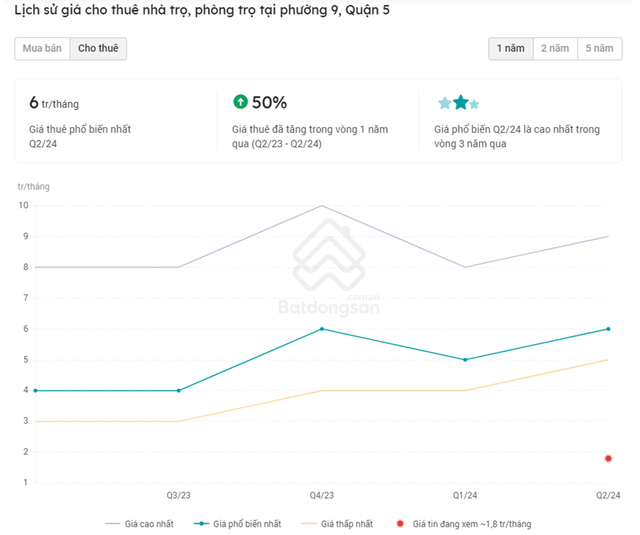Click the Q3/23 point on teal line
The height and width of the screenshot is (535, 640).
point(178,390)
